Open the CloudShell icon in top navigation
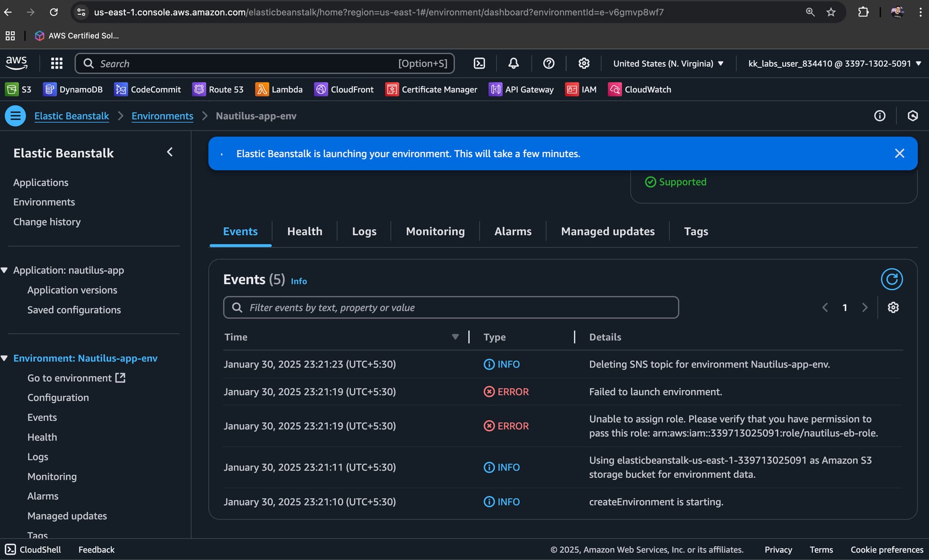929x560 pixels. [479, 63]
